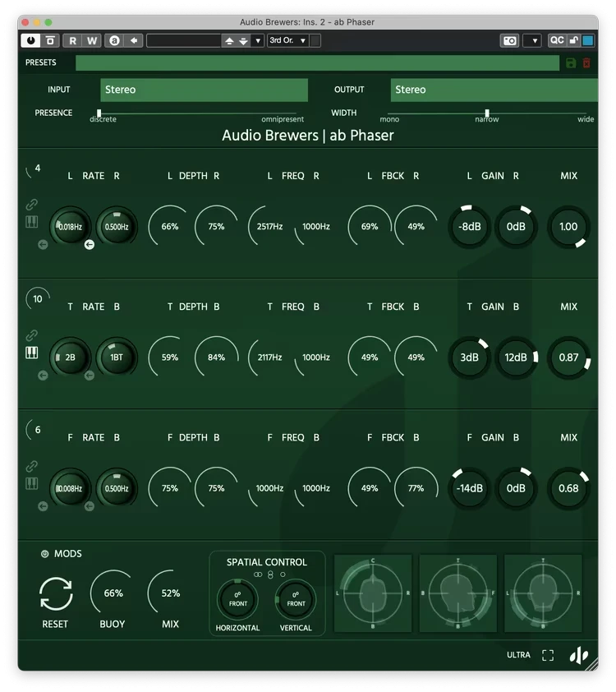Click the 66% L depth dial

[x=170, y=226]
